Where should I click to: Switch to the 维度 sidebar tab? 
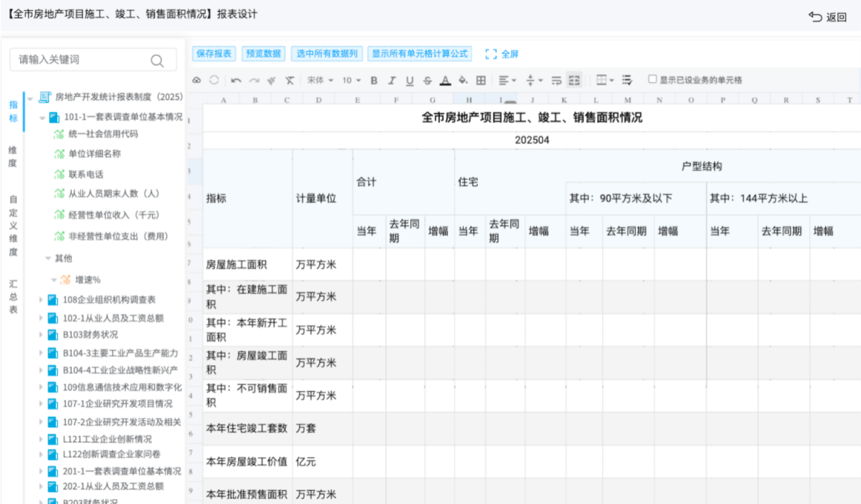12,156
